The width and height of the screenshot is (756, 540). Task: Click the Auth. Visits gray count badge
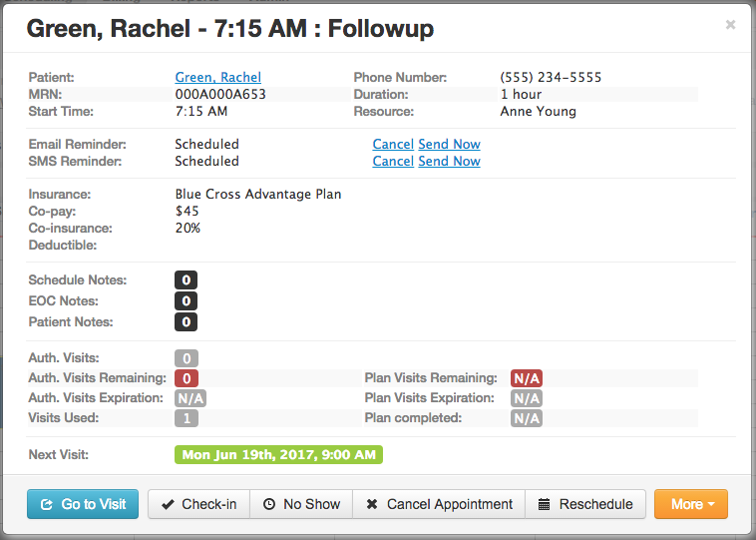coord(187,358)
